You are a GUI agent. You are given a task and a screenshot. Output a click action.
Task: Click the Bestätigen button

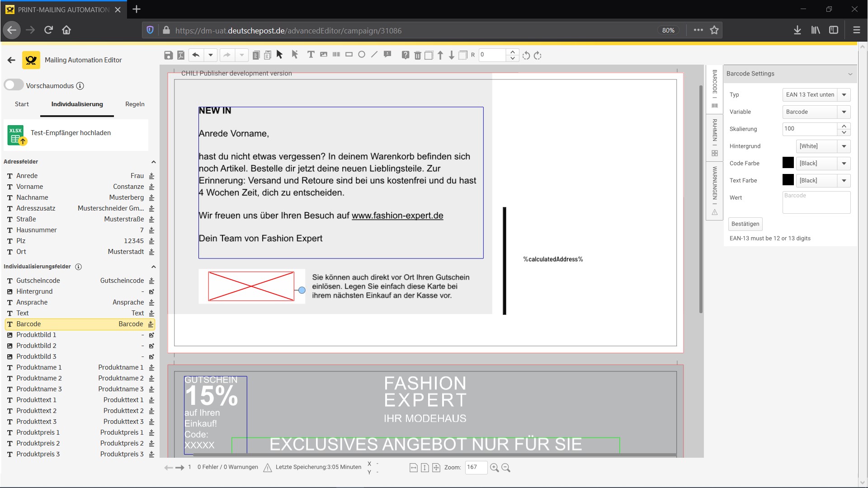745,224
